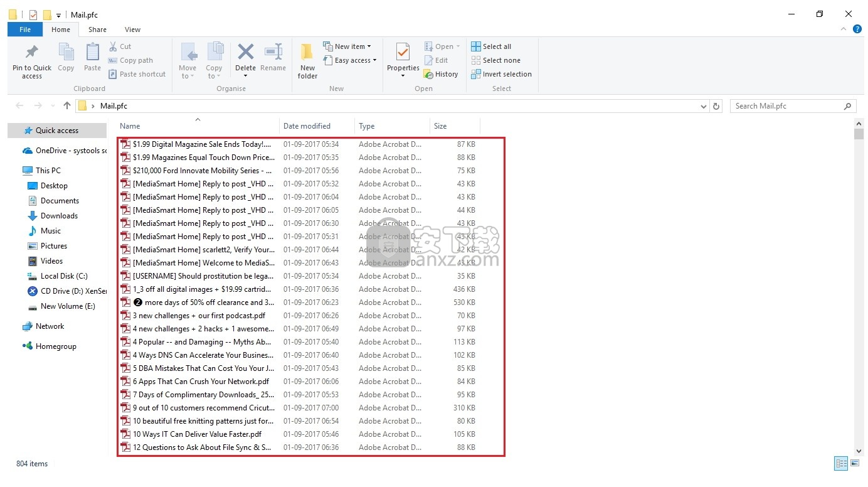The height and width of the screenshot is (487, 868).
Task: Select '3 new challenges + our first podcast.pdf'
Action: [199, 316]
